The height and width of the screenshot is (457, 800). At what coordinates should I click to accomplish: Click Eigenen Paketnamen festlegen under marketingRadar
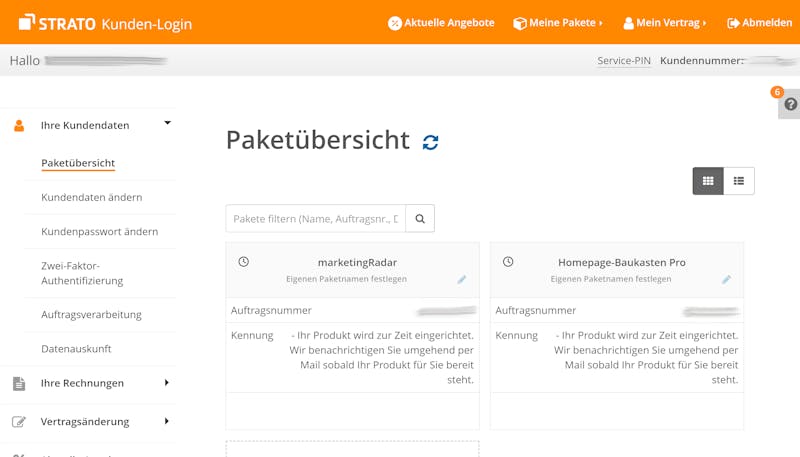coord(346,279)
